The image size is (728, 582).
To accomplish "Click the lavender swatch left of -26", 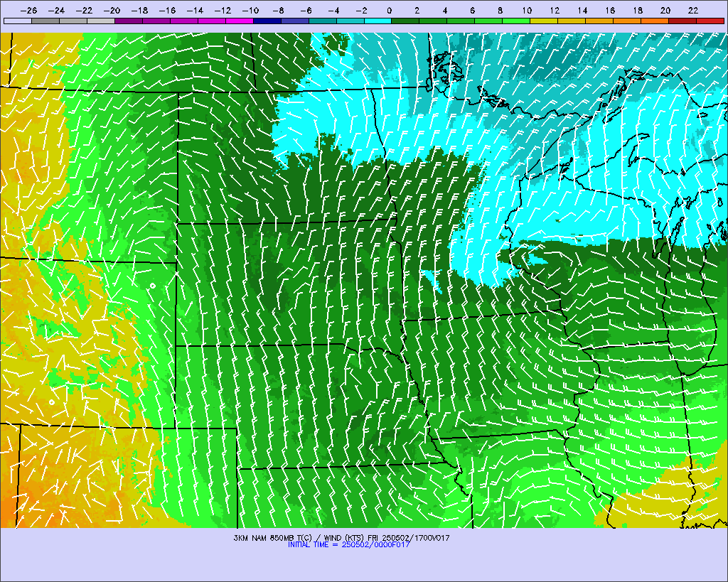I will (18, 21).
